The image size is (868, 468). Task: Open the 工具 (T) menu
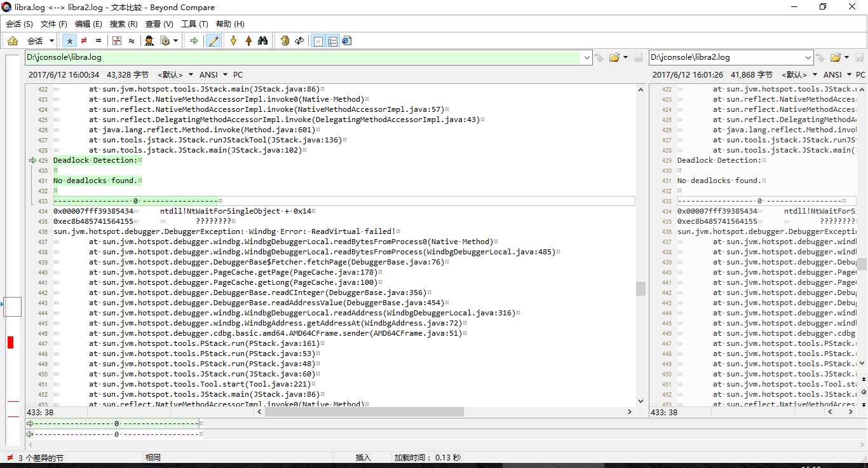[194, 24]
